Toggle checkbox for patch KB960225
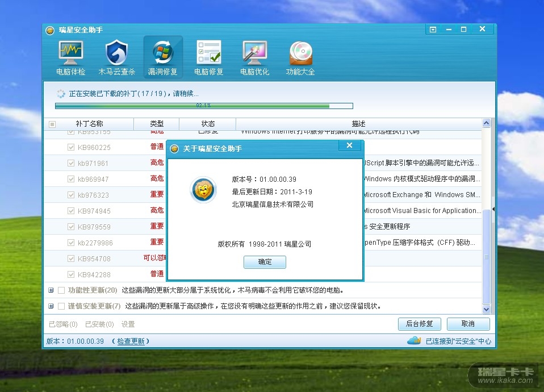544x392 pixels. click(71, 147)
